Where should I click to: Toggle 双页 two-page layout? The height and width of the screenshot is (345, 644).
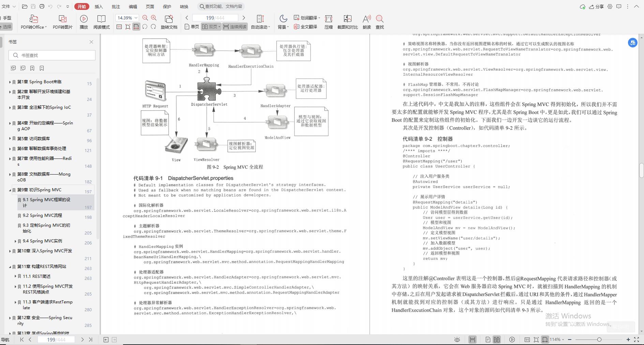[211, 27]
